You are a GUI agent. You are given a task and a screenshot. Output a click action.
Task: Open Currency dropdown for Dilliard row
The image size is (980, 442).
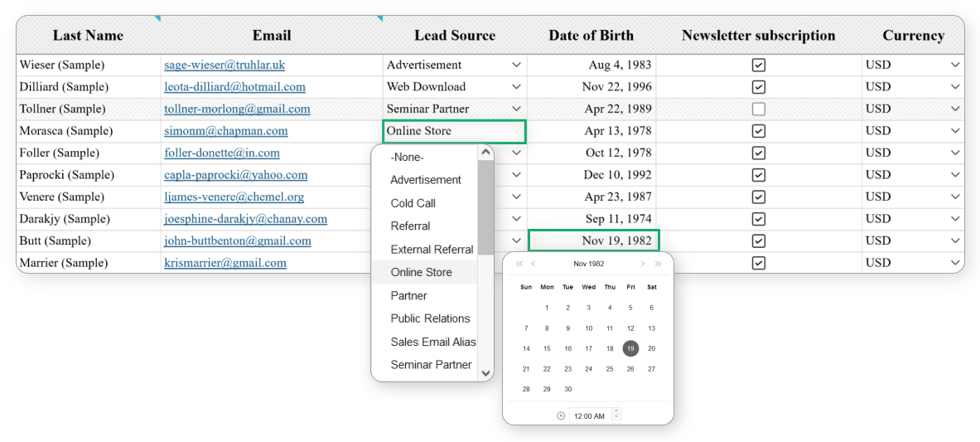pos(955,87)
